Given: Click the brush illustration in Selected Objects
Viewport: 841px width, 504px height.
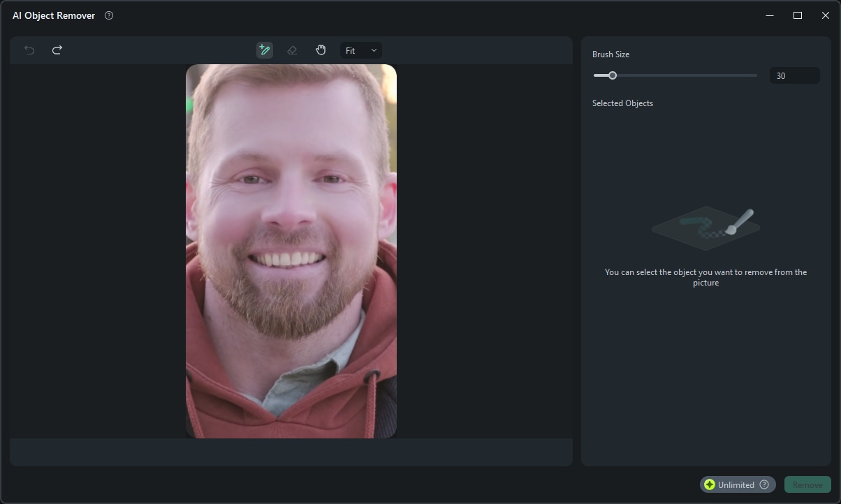Looking at the screenshot, I should (705, 228).
